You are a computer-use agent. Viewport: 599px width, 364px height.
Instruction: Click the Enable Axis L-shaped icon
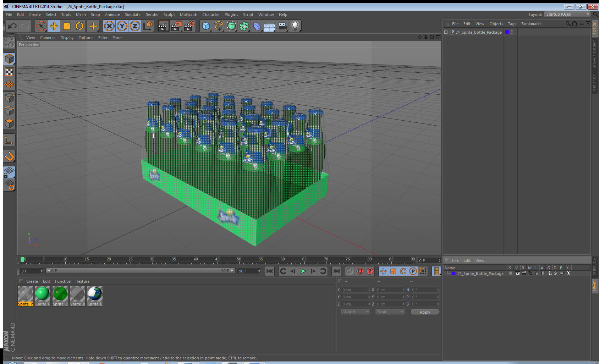pyautogui.click(x=9, y=140)
